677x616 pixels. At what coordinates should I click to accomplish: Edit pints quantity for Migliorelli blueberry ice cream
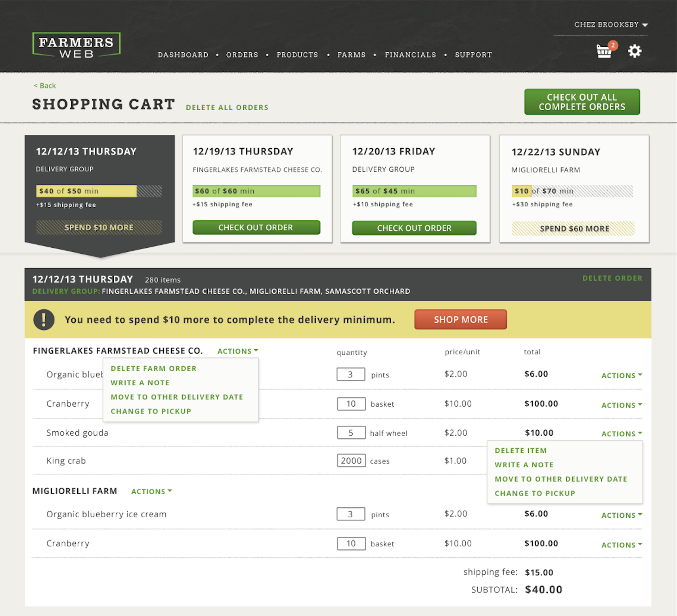351,514
